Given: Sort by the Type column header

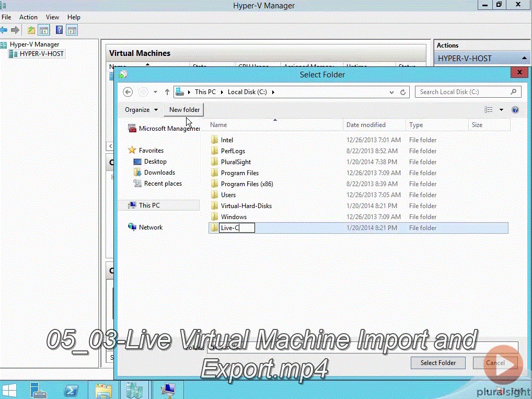Looking at the screenshot, I should (x=437, y=125).
